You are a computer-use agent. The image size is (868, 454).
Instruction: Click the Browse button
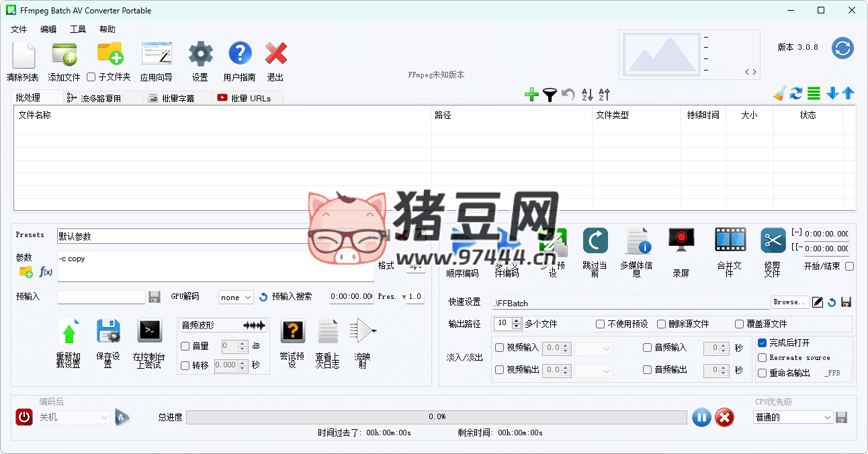point(789,302)
